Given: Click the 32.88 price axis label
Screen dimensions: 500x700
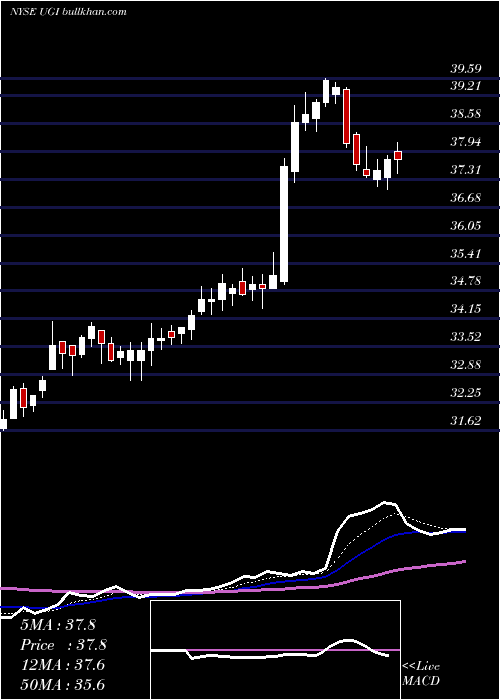Looking at the screenshot, I should click(x=465, y=365).
